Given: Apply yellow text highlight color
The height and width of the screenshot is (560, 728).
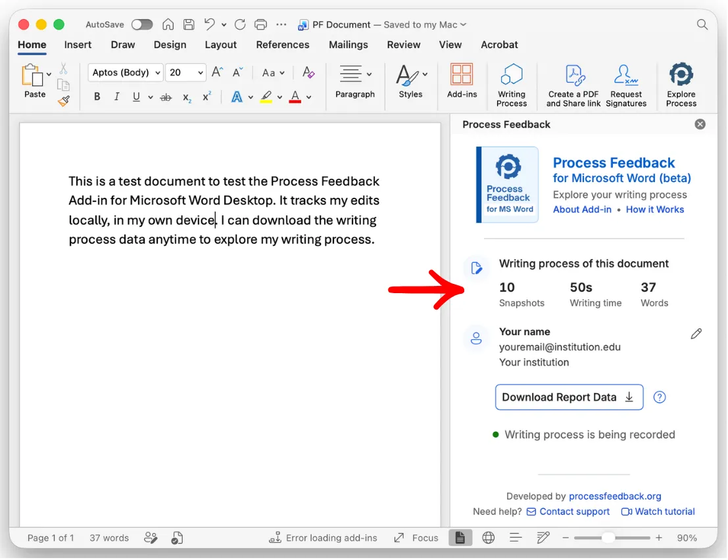Looking at the screenshot, I should 266,97.
